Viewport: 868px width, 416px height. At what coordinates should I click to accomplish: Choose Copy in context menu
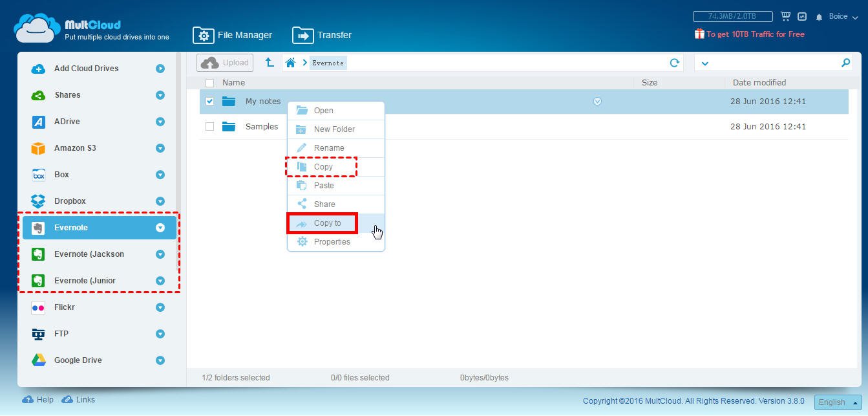(336, 167)
